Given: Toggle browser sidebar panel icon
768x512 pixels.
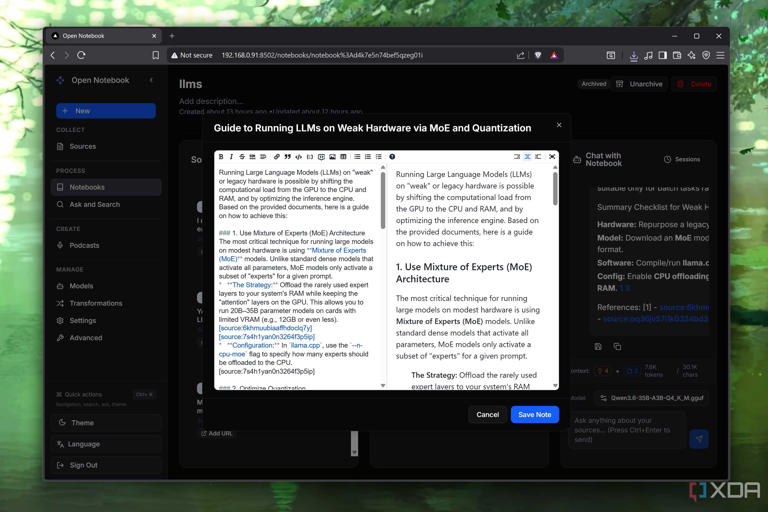Looking at the screenshot, I should pos(663,55).
